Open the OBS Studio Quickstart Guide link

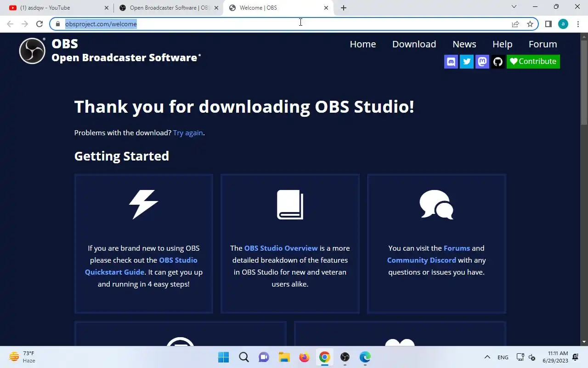pyautogui.click(x=141, y=266)
